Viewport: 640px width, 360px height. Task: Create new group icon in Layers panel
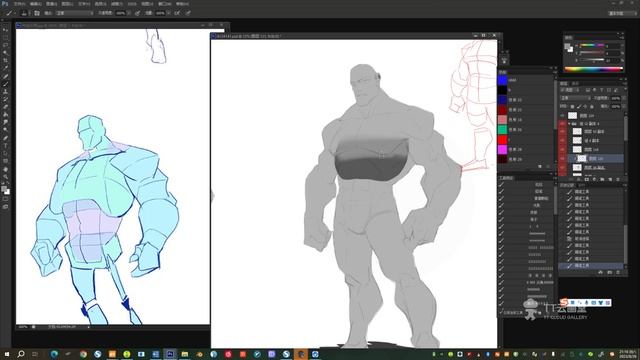click(603, 180)
